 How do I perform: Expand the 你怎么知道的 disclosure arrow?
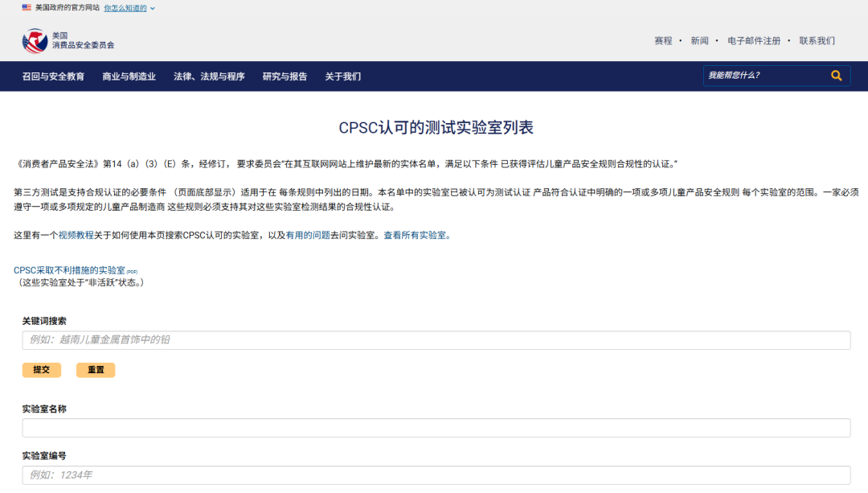[152, 8]
